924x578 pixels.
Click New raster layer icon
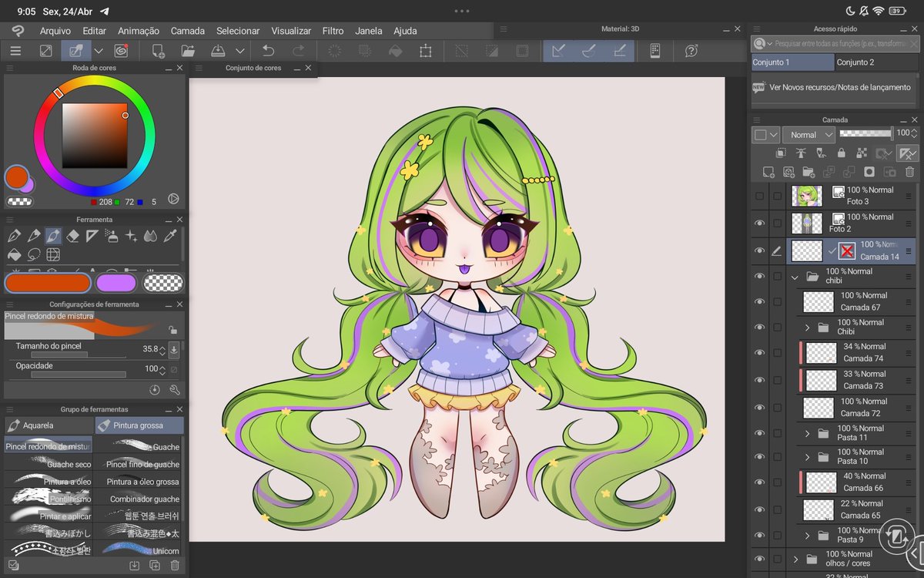[x=768, y=173]
